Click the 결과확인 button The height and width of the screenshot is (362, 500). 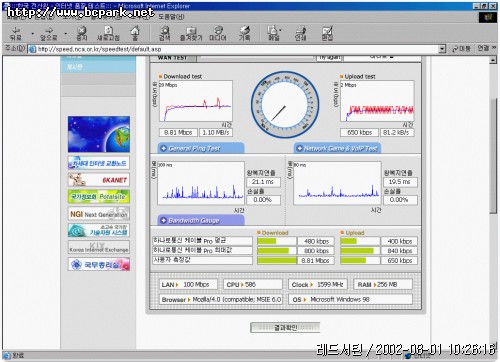285,328
